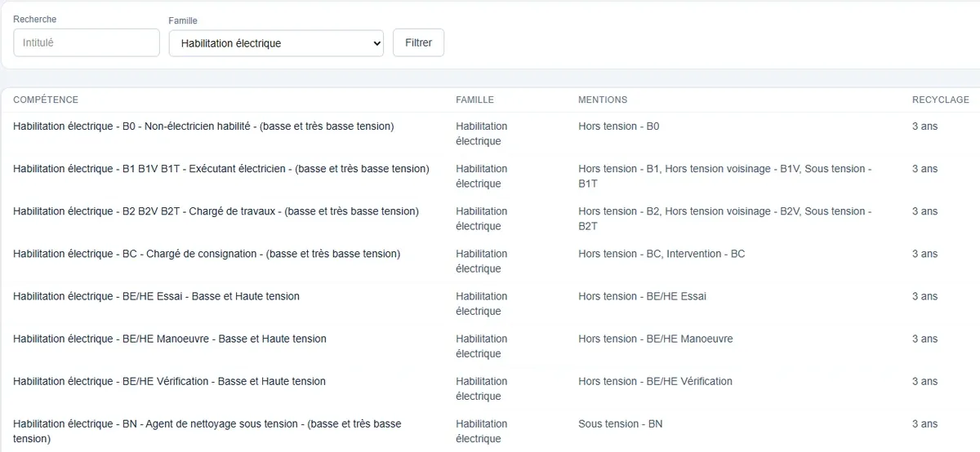This screenshot has width=980, height=452.
Task: Click the RECYCLAGE column header
Action: (x=941, y=100)
